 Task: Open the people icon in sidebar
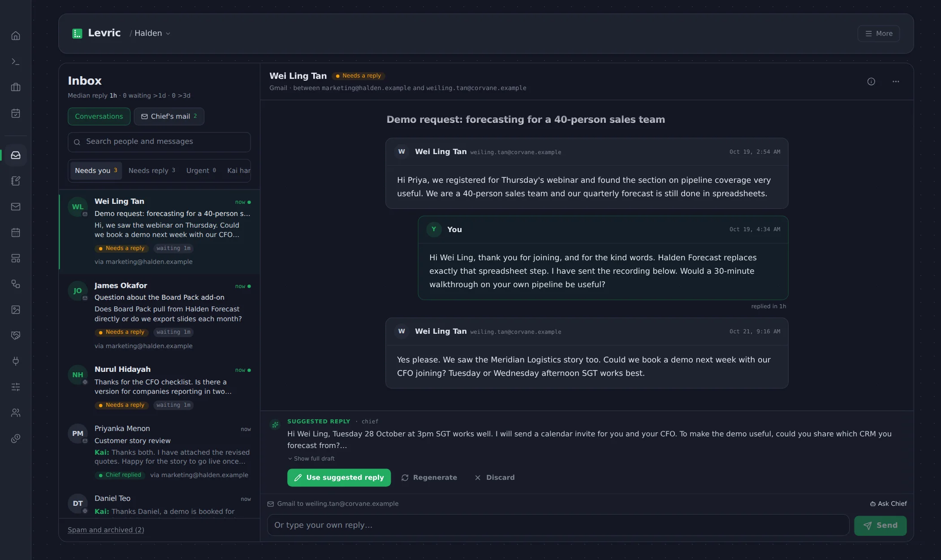(x=16, y=413)
